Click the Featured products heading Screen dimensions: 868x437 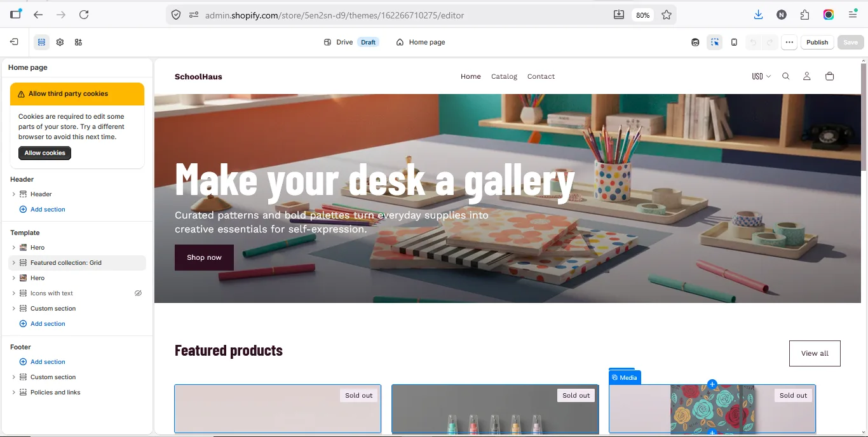pos(229,350)
